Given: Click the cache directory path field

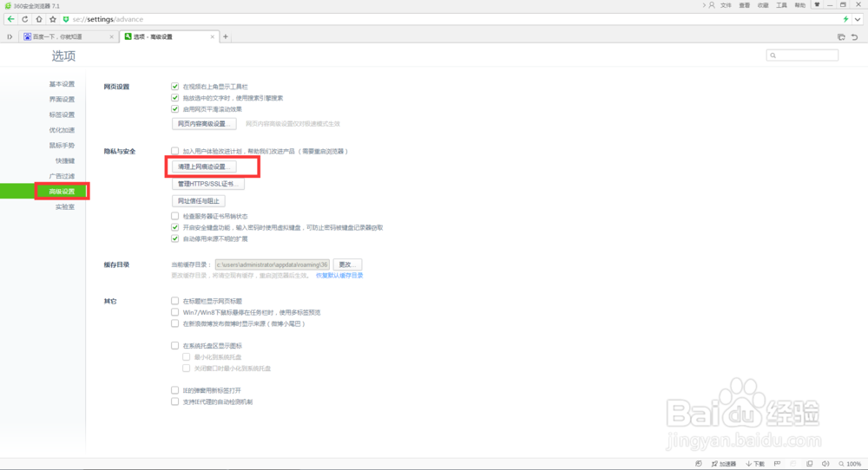Looking at the screenshot, I should click(273, 264).
